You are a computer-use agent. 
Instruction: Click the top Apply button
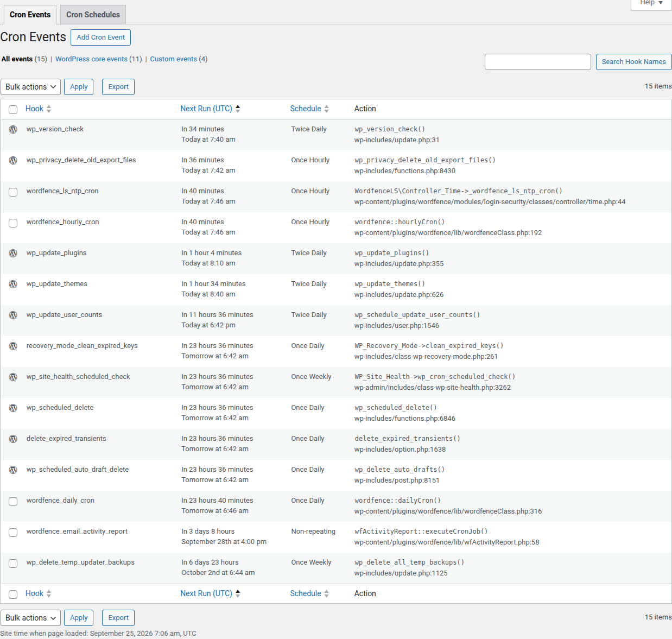(79, 87)
